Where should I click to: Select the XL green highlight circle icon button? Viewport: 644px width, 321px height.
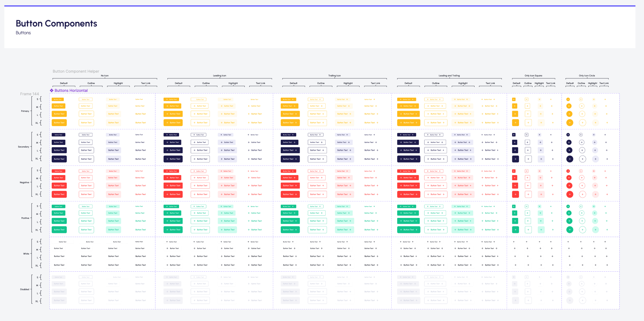tap(596, 230)
